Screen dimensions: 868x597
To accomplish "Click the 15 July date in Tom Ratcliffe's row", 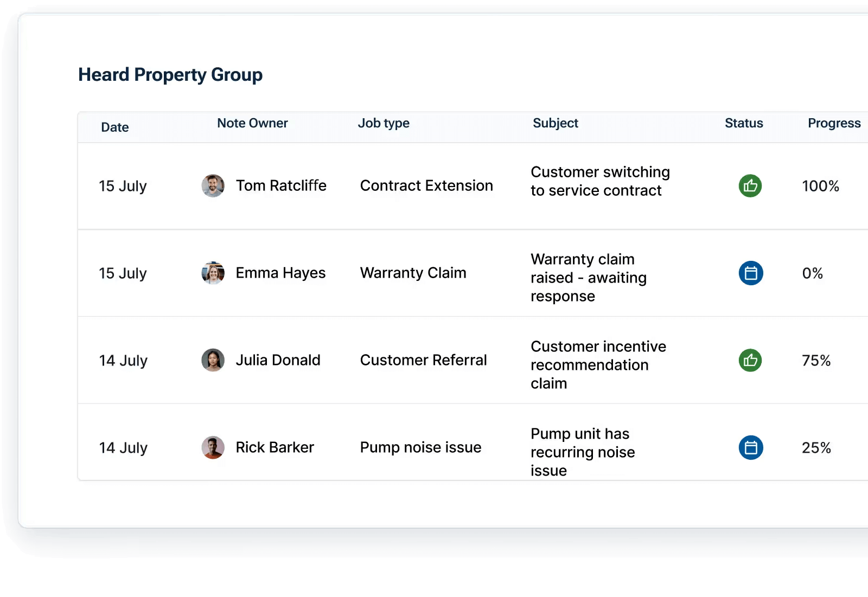I will tap(123, 186).
